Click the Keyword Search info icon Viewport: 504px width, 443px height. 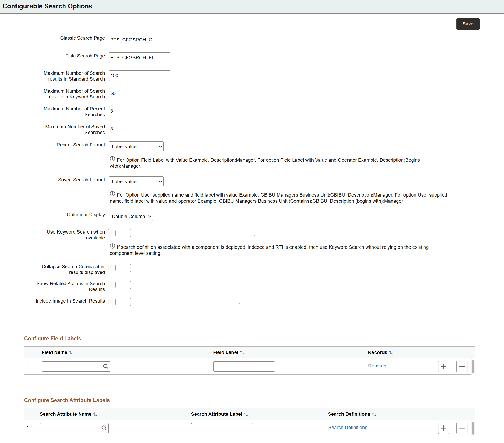112,246
